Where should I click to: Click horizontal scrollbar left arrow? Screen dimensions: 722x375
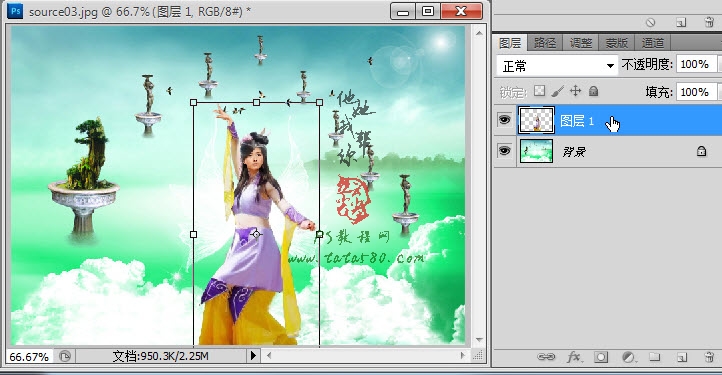[x=269, y=356]
